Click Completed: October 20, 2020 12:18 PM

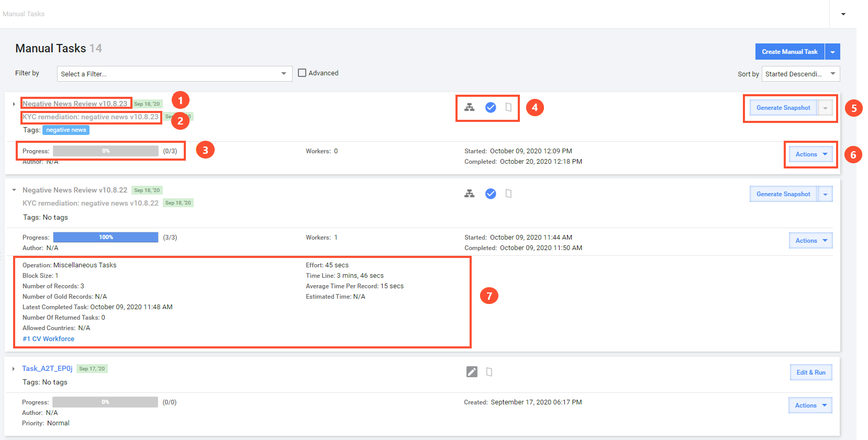coord(524,162)
